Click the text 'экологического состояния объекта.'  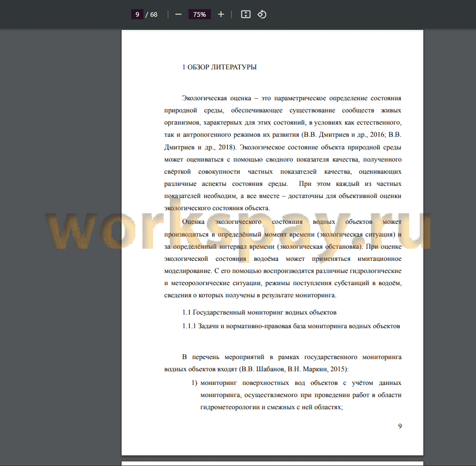217,208
